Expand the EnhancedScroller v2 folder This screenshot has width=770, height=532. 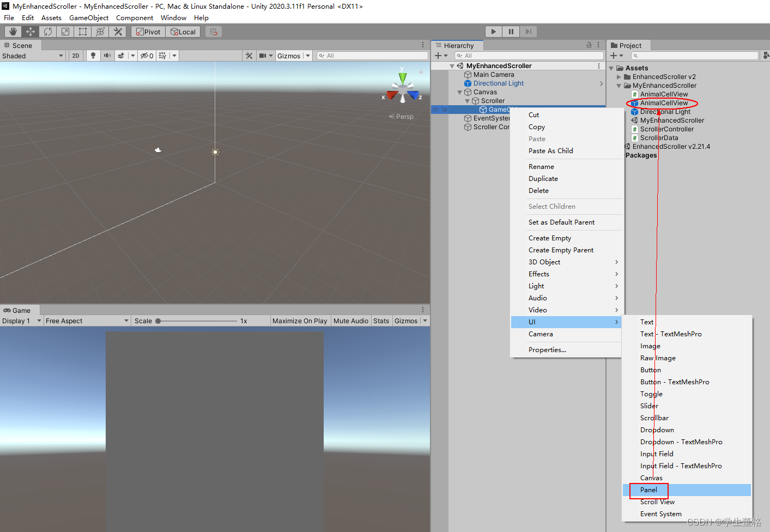[x=619, y=76]
